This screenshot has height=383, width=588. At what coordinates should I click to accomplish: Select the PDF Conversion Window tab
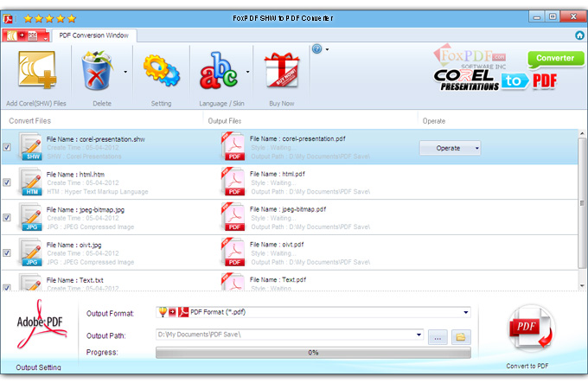click(x=93, y=35)
